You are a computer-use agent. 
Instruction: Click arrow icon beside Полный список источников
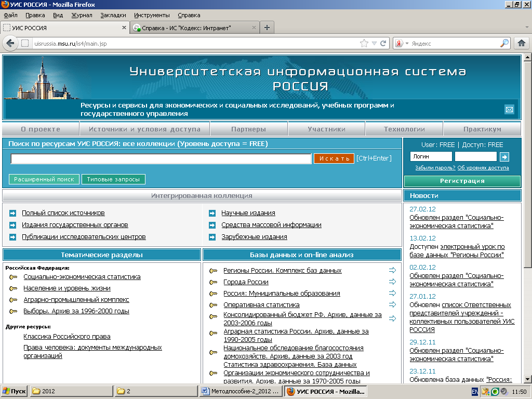(12, 213)
